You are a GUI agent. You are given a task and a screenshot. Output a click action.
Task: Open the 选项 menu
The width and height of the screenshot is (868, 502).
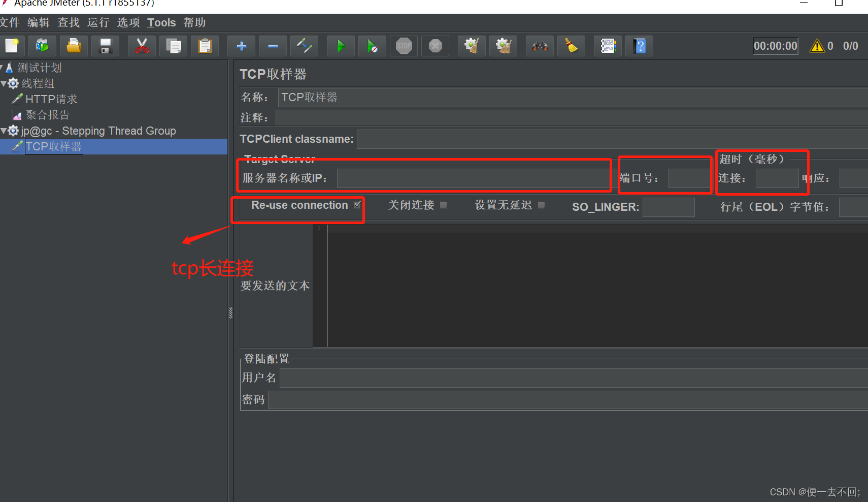coord(128,22)
